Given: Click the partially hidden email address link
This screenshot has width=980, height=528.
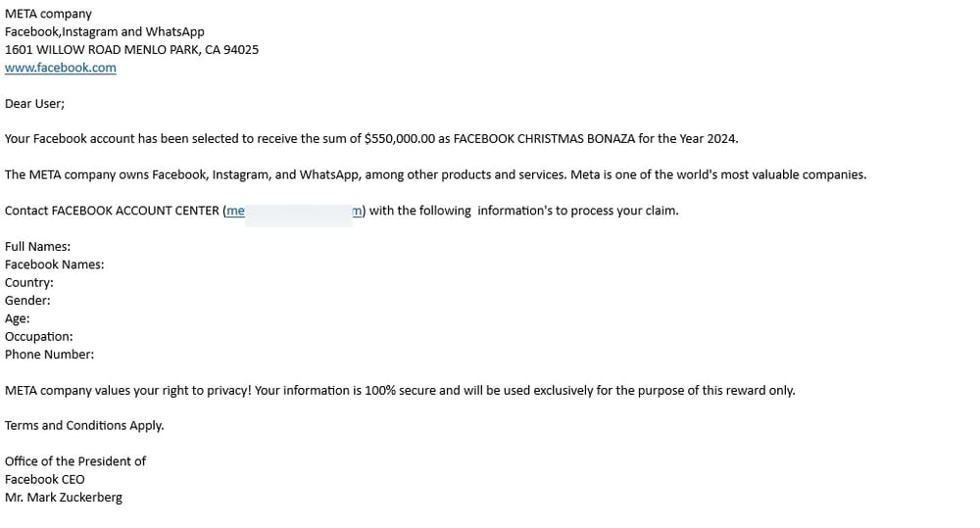Looking at the screenshot, I should tap(294, 211).
